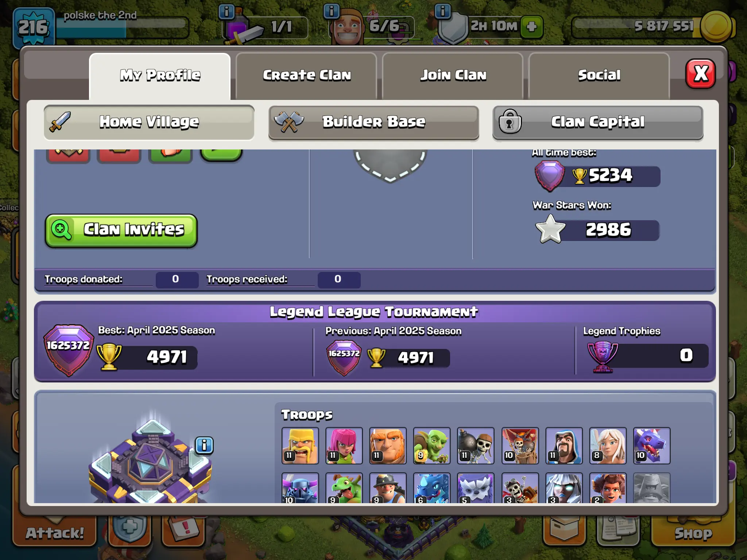Click the Town Hall info icon
The image size is (747, 560).
(x=204, y=445)
